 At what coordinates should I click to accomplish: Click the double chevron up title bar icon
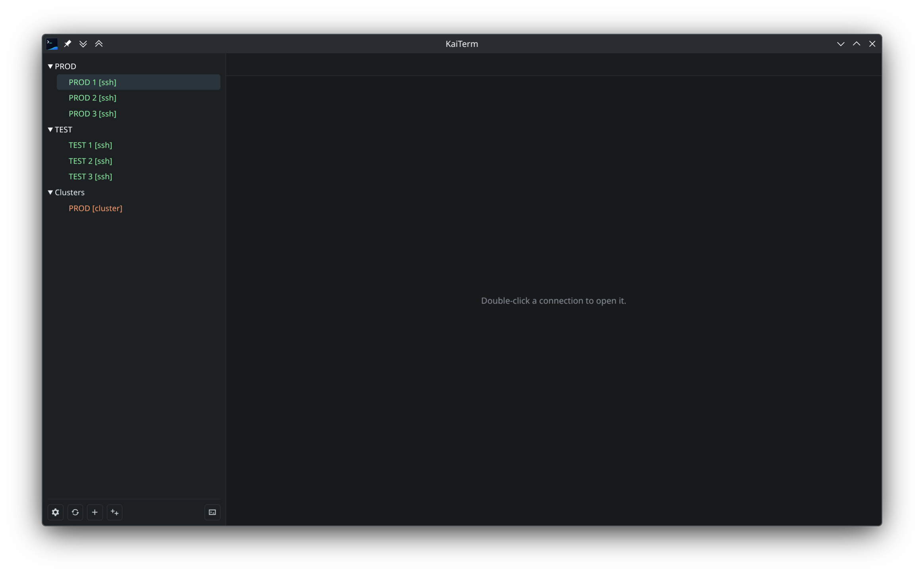(99, 44)
